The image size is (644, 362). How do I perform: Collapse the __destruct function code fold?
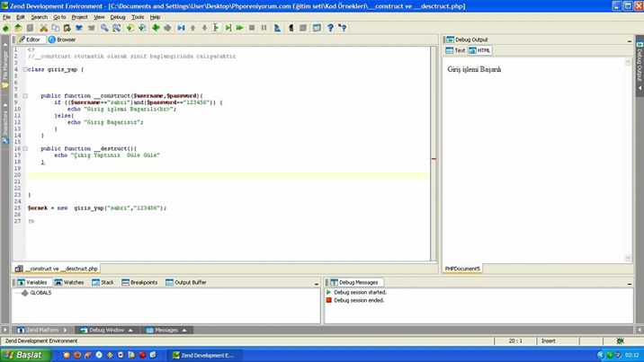point(25,149)
